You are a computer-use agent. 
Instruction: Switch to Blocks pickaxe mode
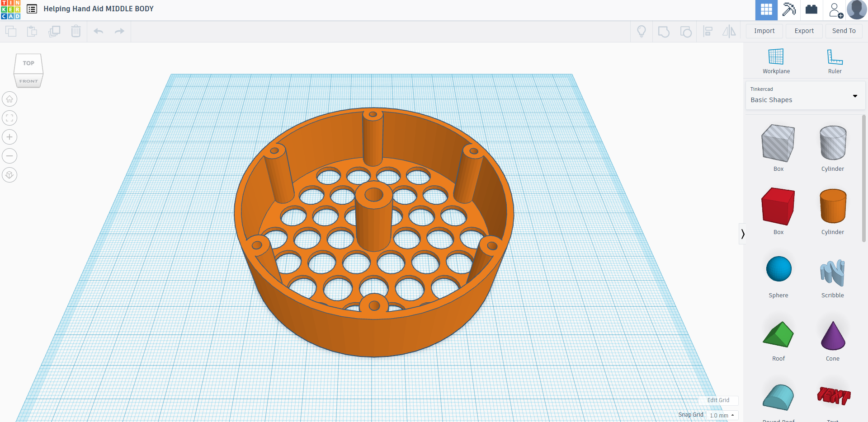(x=789, y=10)
